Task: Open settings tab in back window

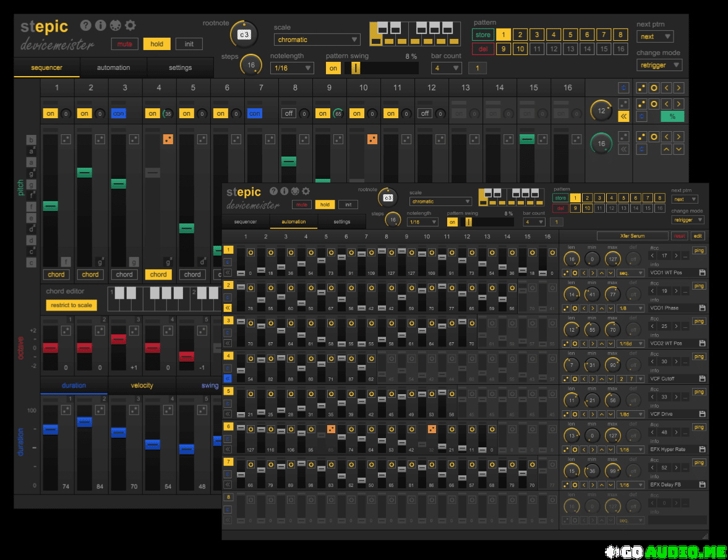Action: coord(180,68)
